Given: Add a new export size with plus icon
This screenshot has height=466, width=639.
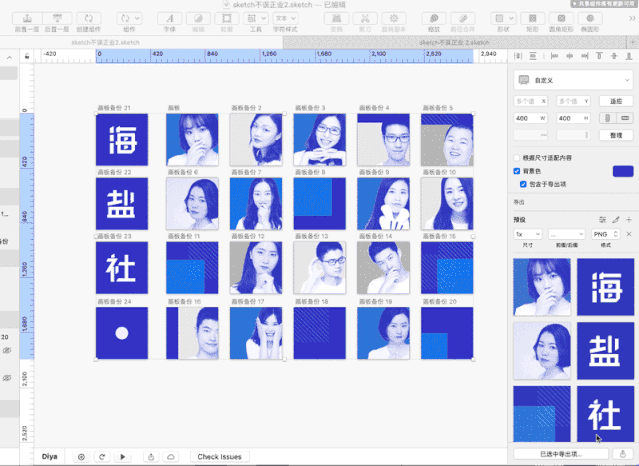Looking at the screenshot, I should (629, 220).
